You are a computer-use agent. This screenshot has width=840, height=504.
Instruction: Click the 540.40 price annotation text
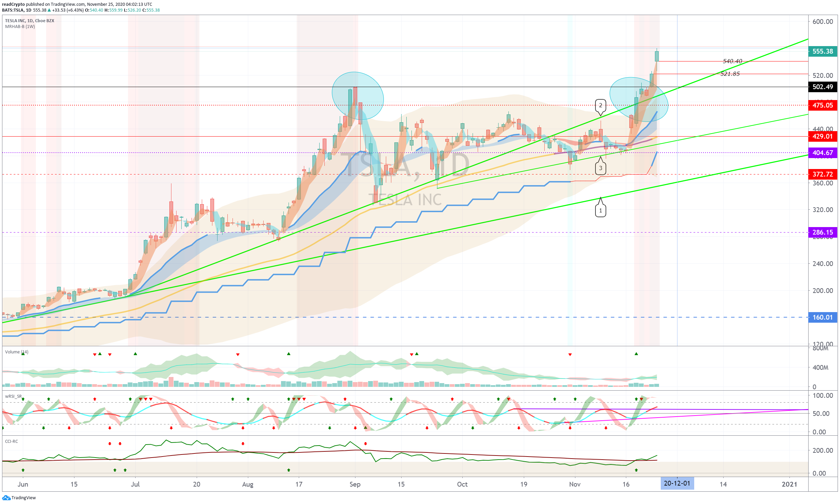tap(732, 61)
